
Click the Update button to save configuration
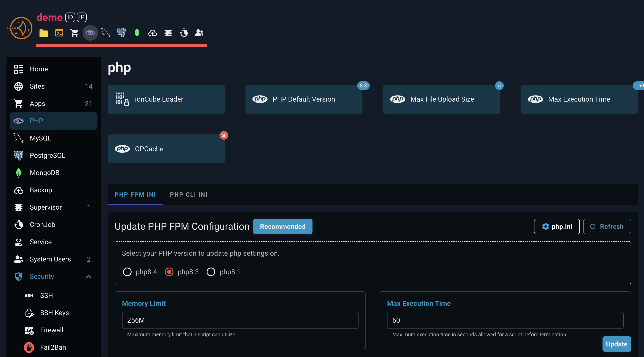(617, 344)
